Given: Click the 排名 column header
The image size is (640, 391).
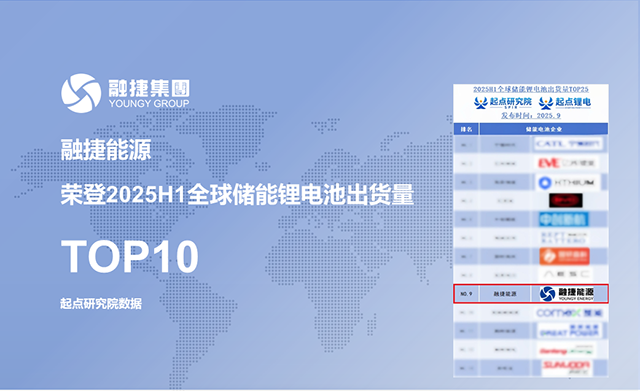Looking at the screenshot, I should pyautogui.click(x=466, y=129).
